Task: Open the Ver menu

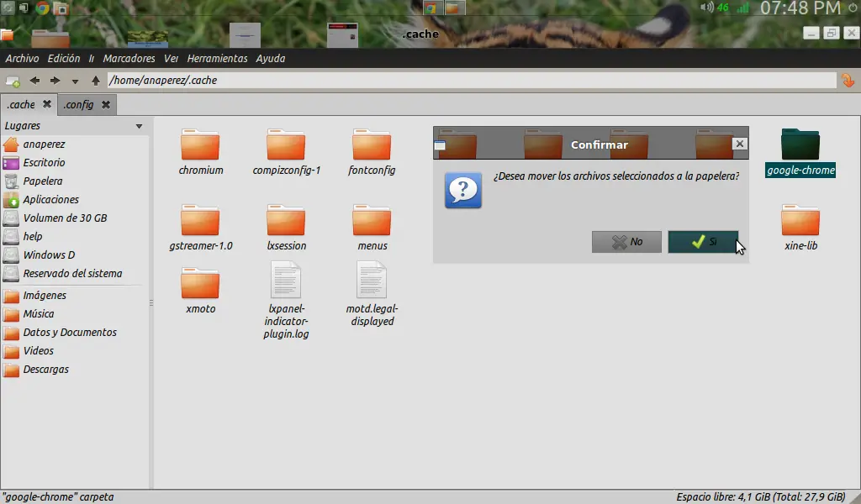Action: point(171,58)
